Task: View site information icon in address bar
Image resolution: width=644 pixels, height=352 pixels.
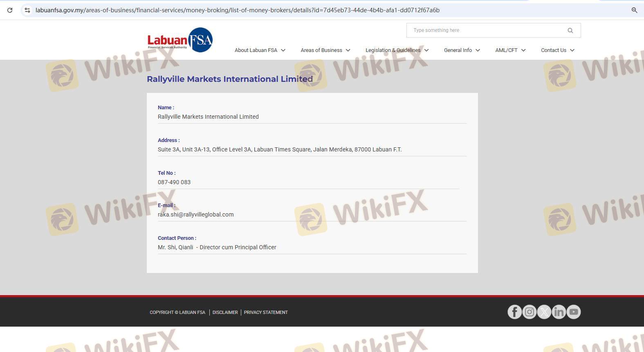Action: click(x=27, y=10)
